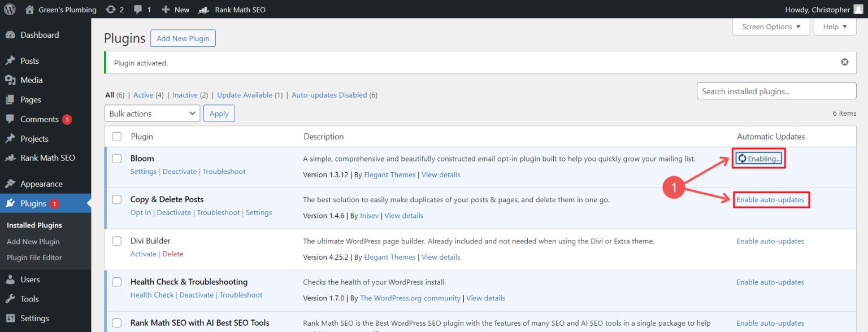Dismiss the Plugin activated notice

[844, 61]
